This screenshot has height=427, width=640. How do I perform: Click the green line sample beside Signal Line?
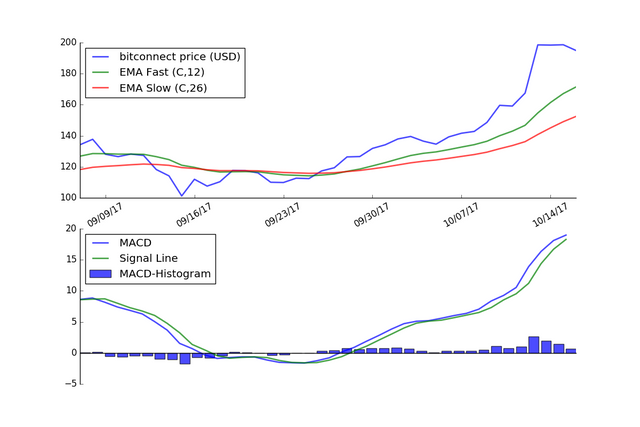(x=101, y=258)
